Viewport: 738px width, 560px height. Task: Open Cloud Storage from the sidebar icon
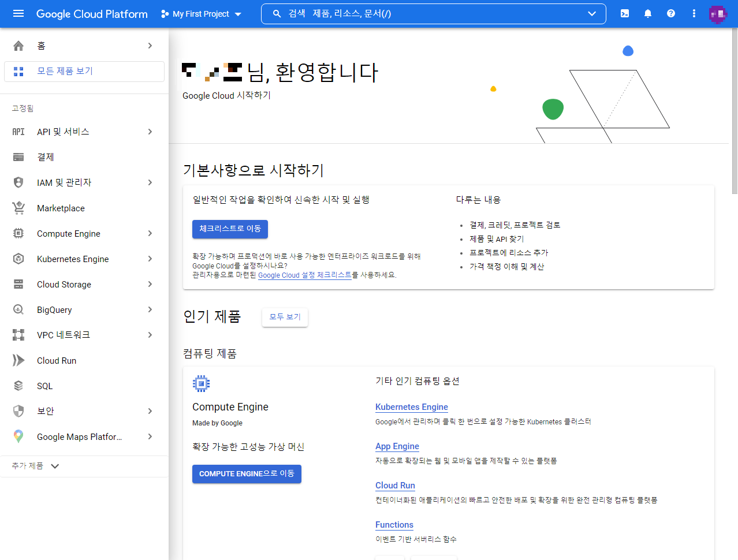coord(18,284)
